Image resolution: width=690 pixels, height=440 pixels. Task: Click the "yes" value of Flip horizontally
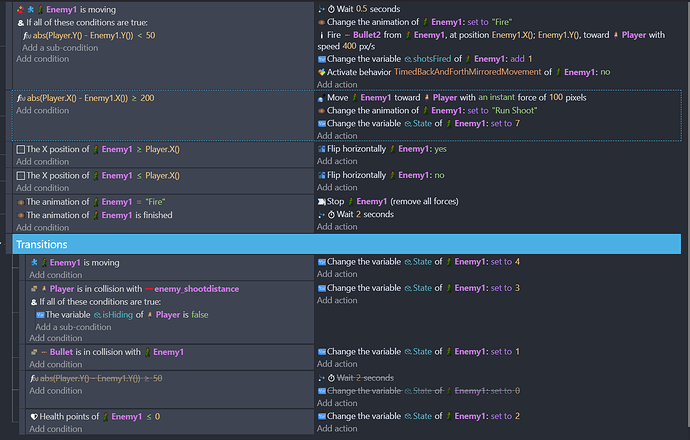440,149
